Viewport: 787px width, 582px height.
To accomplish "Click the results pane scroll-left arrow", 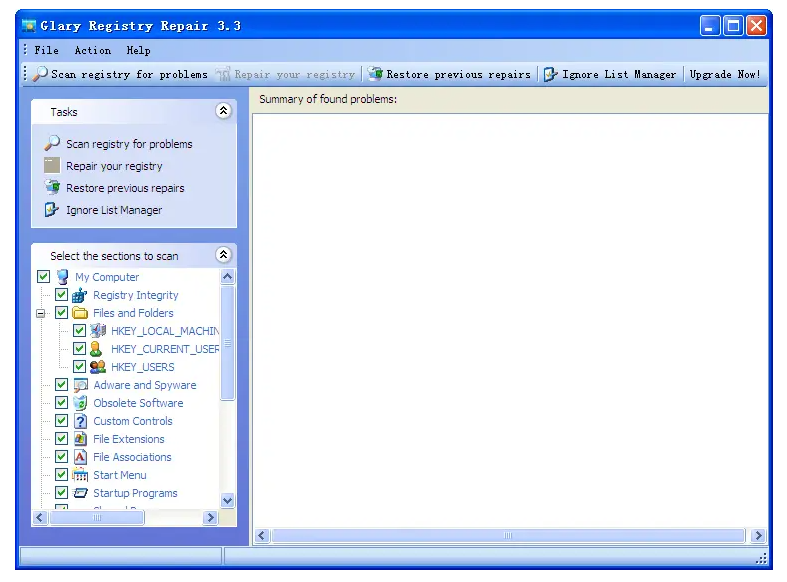I will [x=261, y=535].
